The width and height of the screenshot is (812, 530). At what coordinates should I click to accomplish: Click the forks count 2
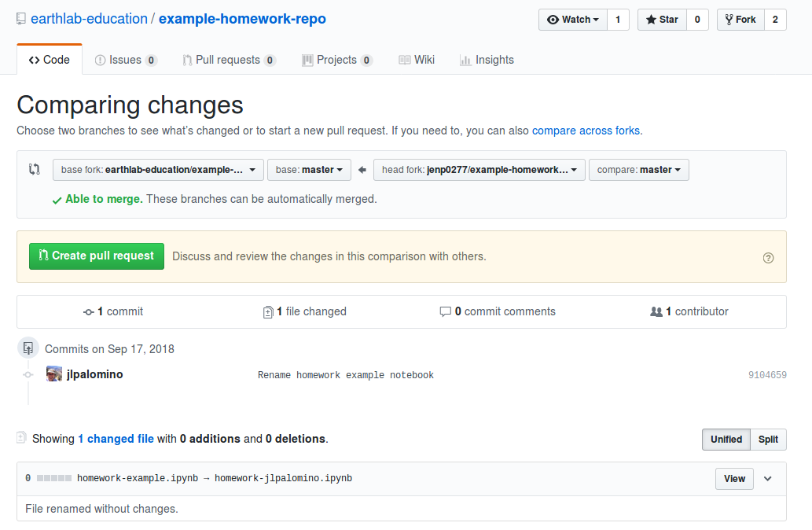coord(775,20)
